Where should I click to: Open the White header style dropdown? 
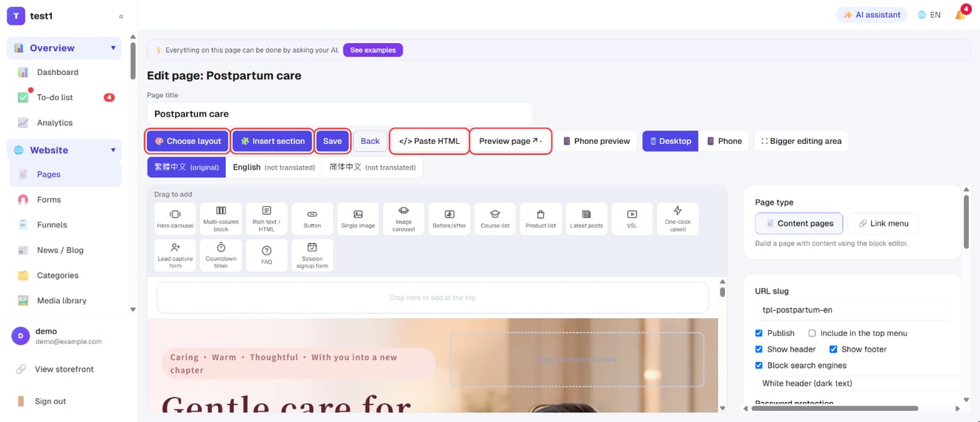857,383
